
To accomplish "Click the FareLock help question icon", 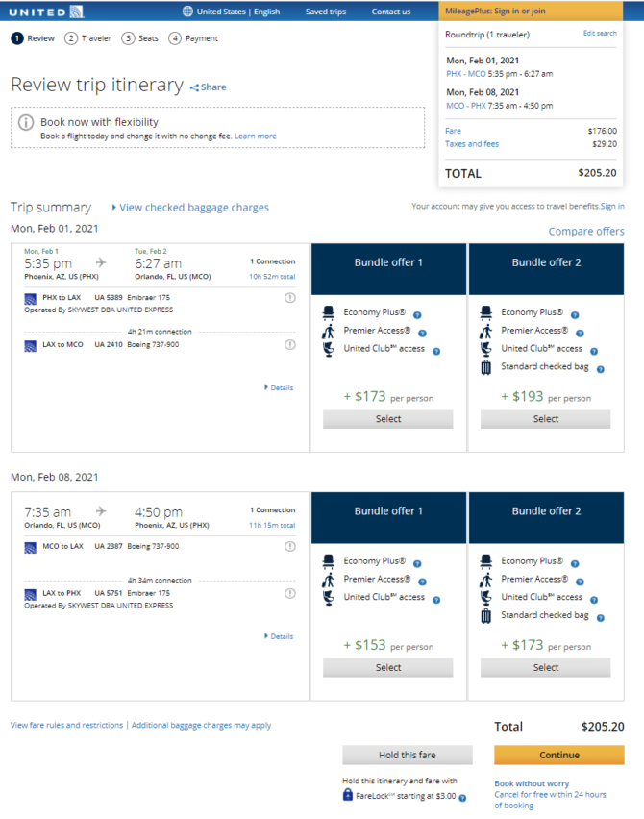I will pos(462,798).
